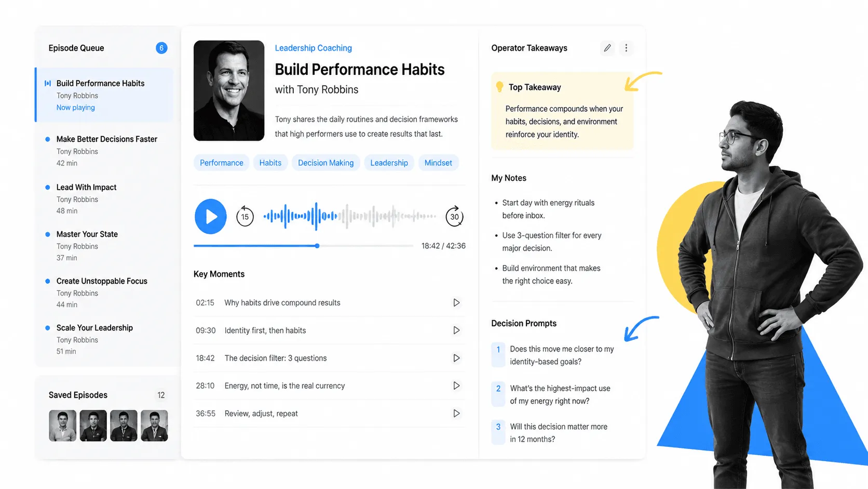This screenshot has height=489, width=868.
Task: Click the 'Saved Episodes' heading
Action: click(x=78, y=395)
